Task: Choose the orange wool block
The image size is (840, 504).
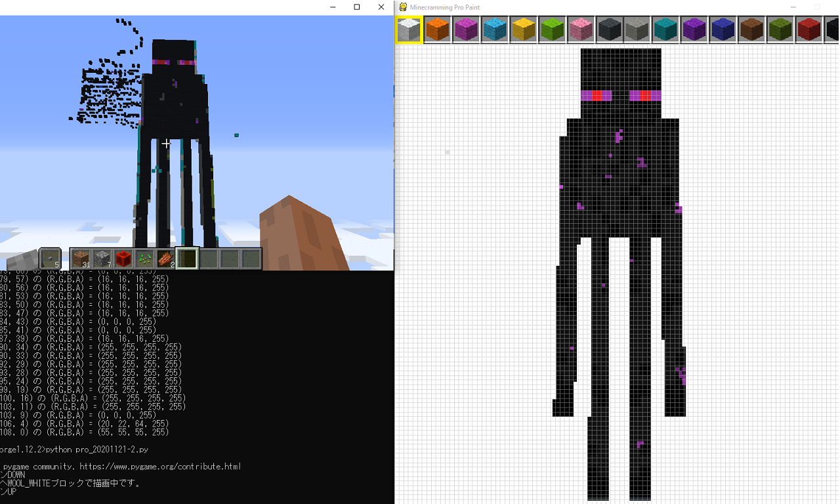Action: click(x=437, y=30)
